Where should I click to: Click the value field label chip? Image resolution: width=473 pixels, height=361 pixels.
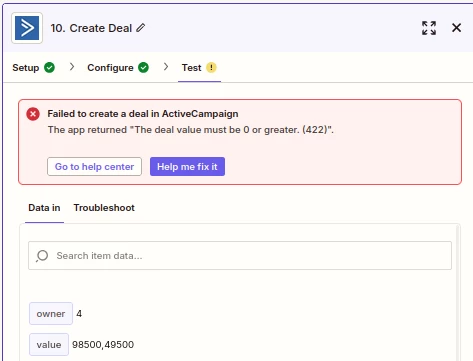[49, 344]
